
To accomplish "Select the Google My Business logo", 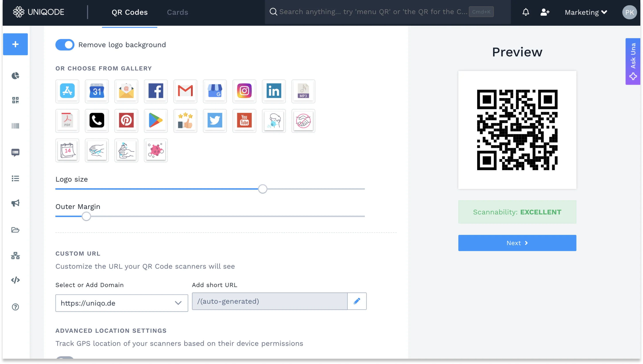I will point(215,91).
